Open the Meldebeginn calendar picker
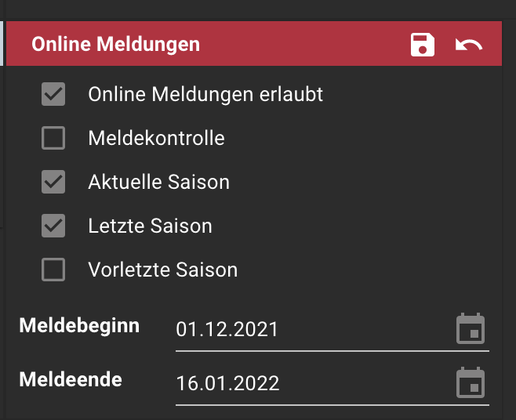516x420 pixels. [471, 328]
